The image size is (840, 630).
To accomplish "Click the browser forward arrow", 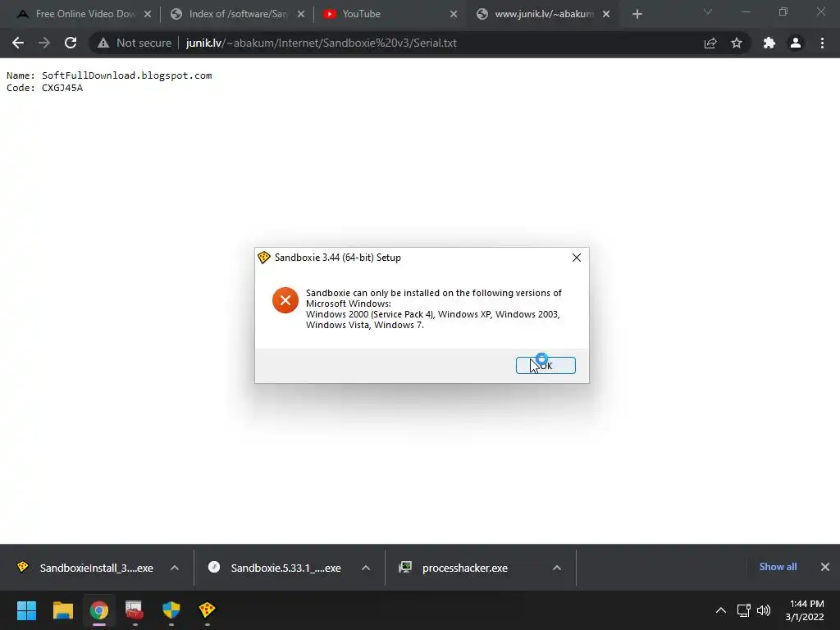I will click(44, 43).
